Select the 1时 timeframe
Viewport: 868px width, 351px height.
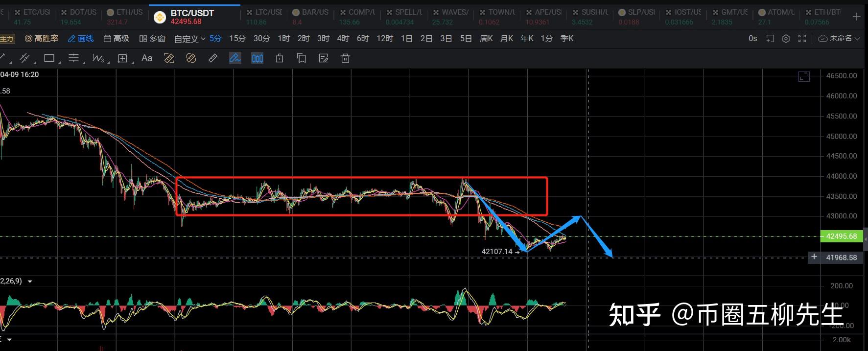284,38
